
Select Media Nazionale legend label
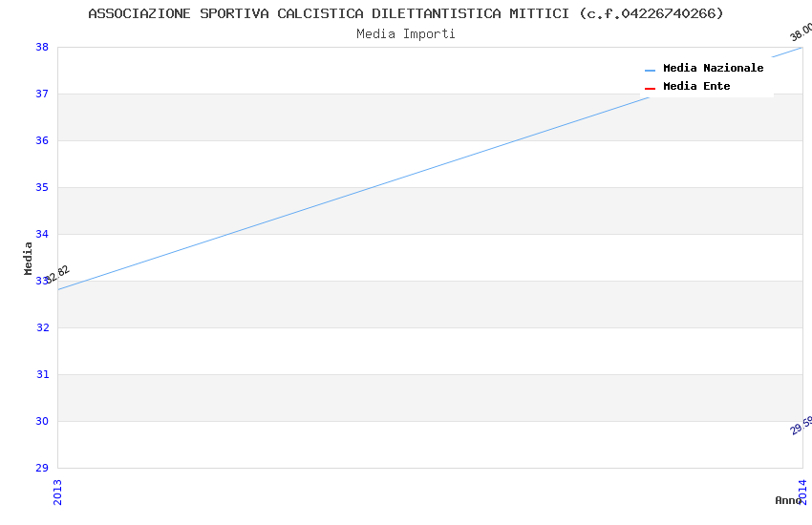713,68
